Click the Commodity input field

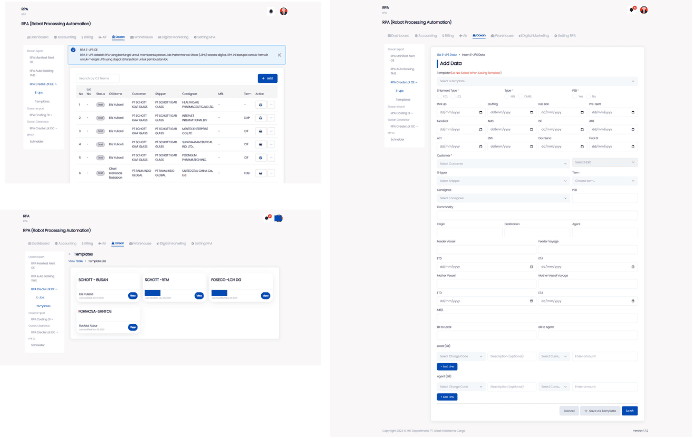[537, 215]
